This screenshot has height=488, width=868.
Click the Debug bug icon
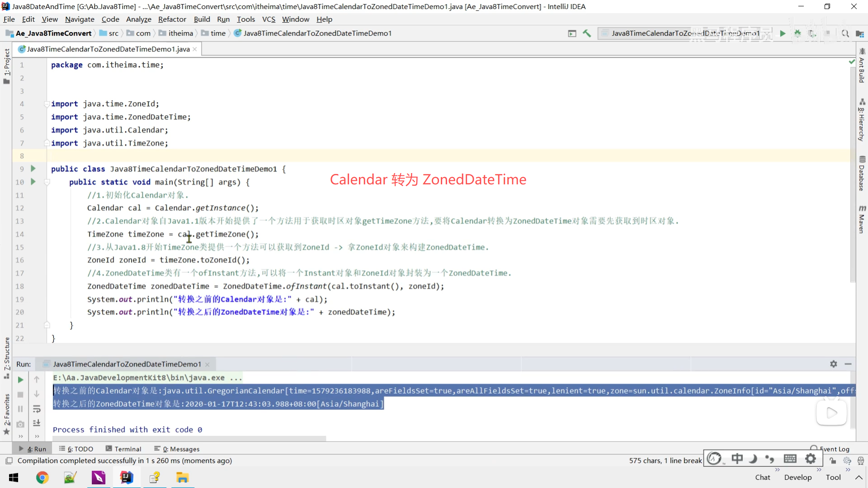click(797, 33)
